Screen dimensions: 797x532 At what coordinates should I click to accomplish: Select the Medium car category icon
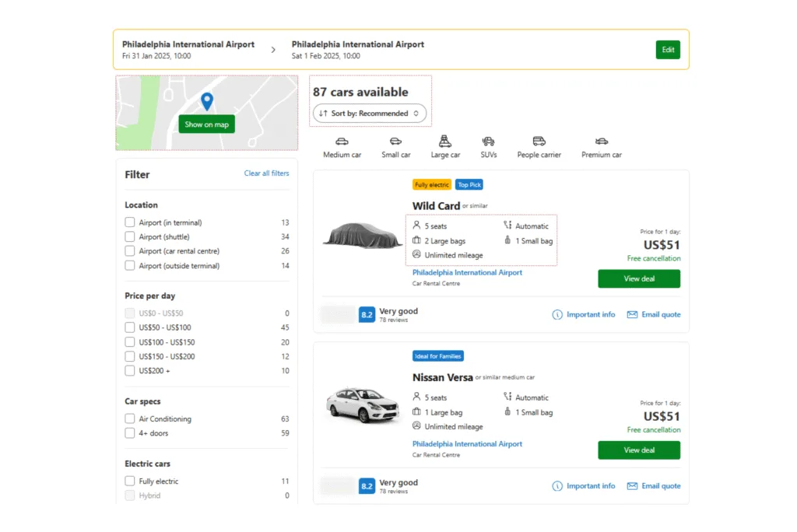click(341, 146)
